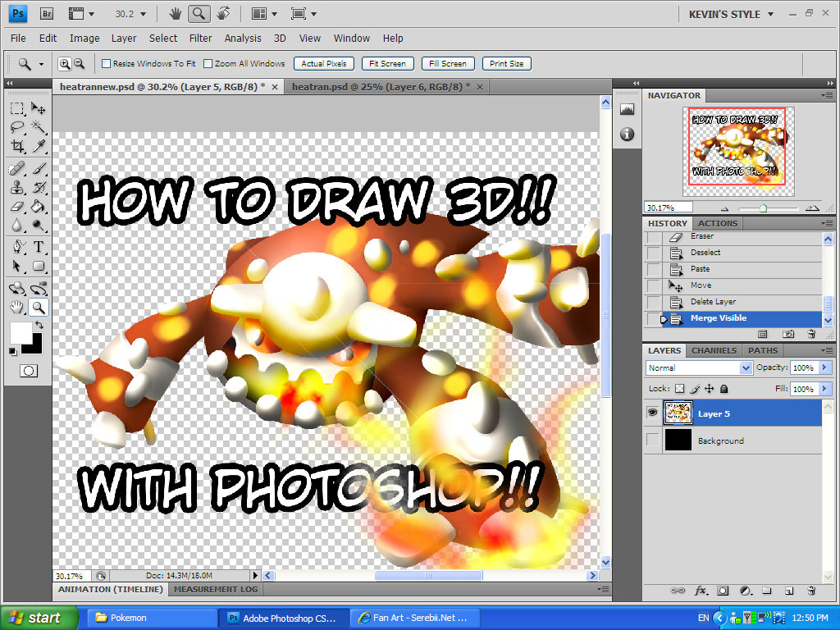
Task: Select the Move tool
Action: (x=37, y=107)
